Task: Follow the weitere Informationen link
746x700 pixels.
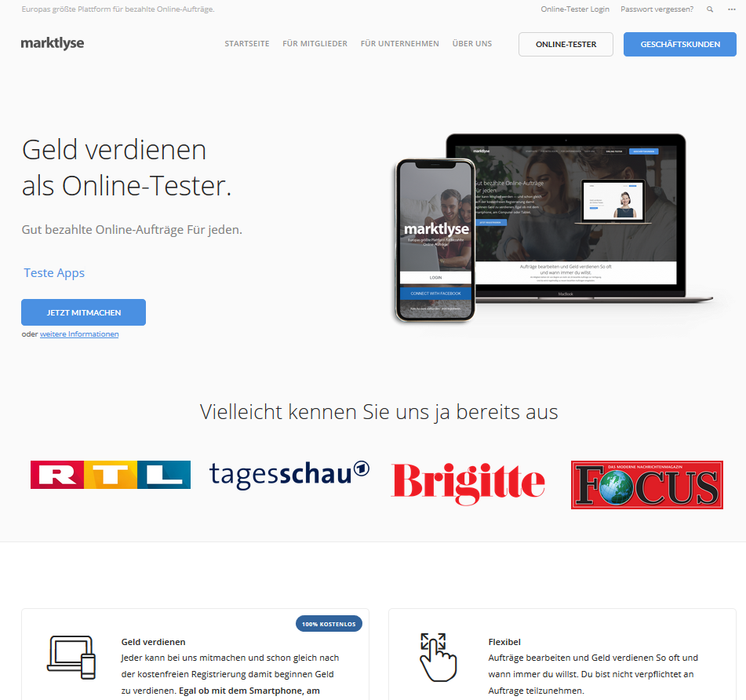Action: (x=79, y=334)
